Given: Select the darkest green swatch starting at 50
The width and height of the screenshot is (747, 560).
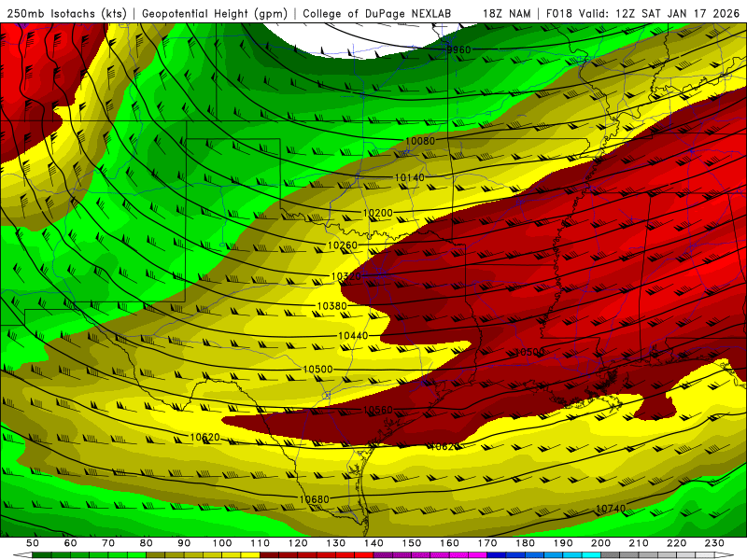Looking at the screenshot, I should click(42, 555).
